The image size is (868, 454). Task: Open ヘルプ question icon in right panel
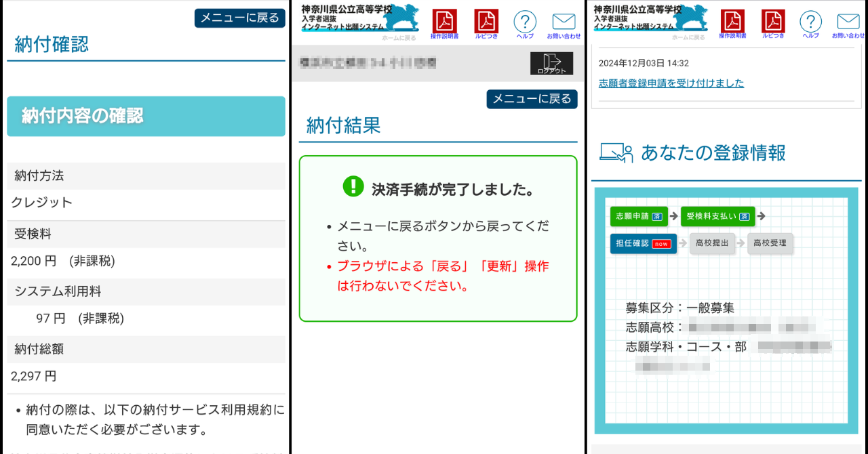[810, 24]
